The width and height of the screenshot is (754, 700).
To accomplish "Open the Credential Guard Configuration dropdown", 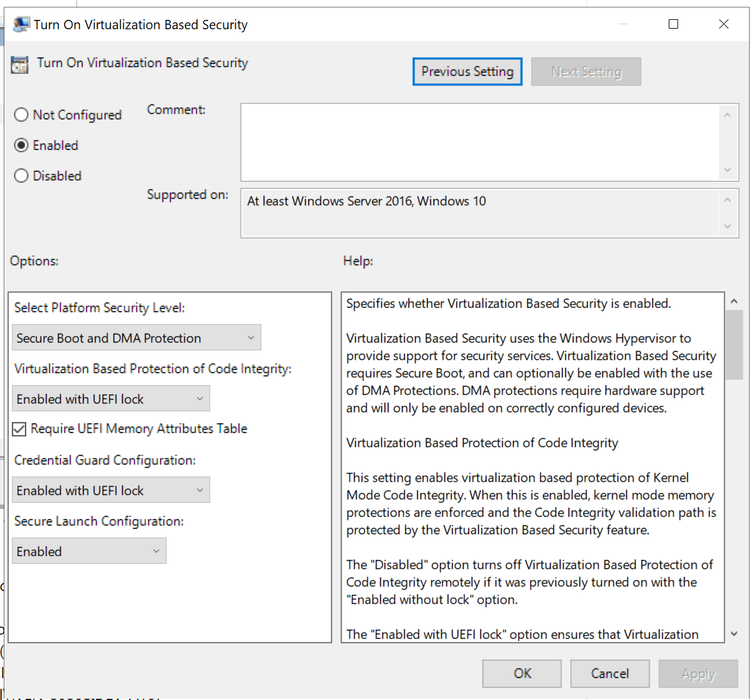I will 111,490.
